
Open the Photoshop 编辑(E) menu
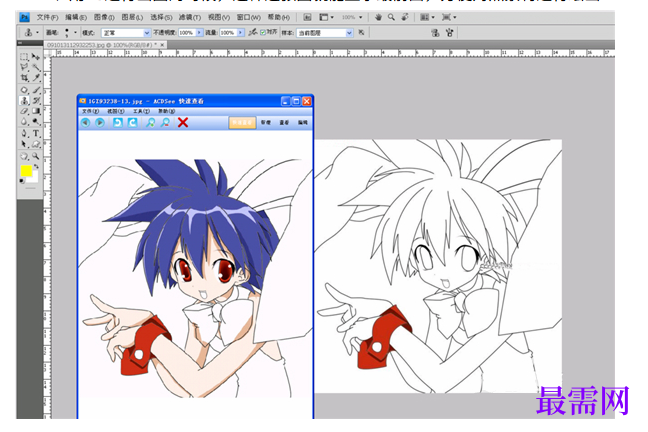tap(76, 17)
